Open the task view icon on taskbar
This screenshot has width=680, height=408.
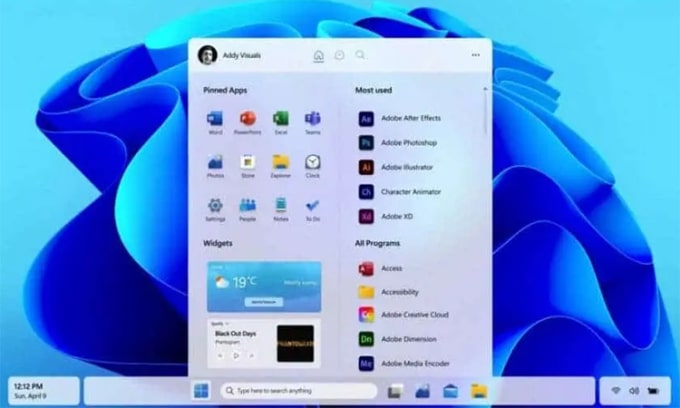point(394,391)
